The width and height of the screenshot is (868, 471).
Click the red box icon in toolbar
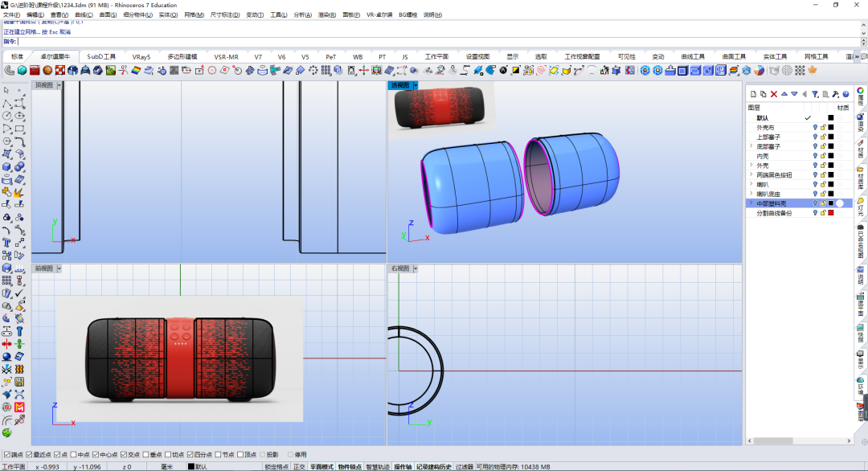pyautogui.click(x=35, y=70)
